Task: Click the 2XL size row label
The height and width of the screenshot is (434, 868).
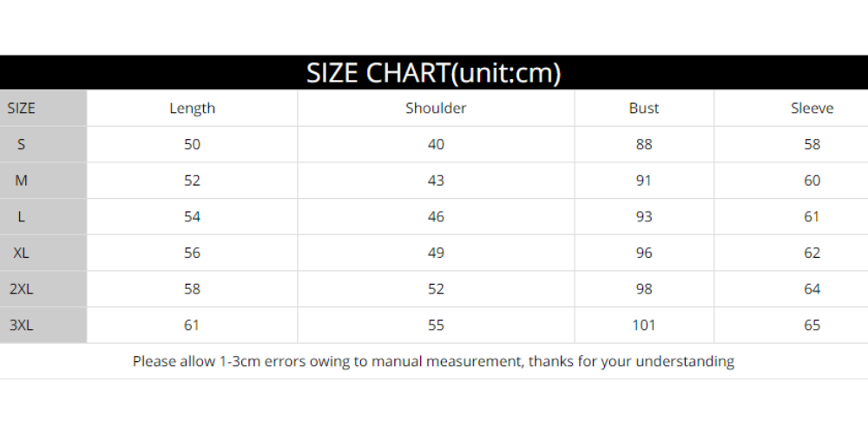Action: click(x=22, y=289)
